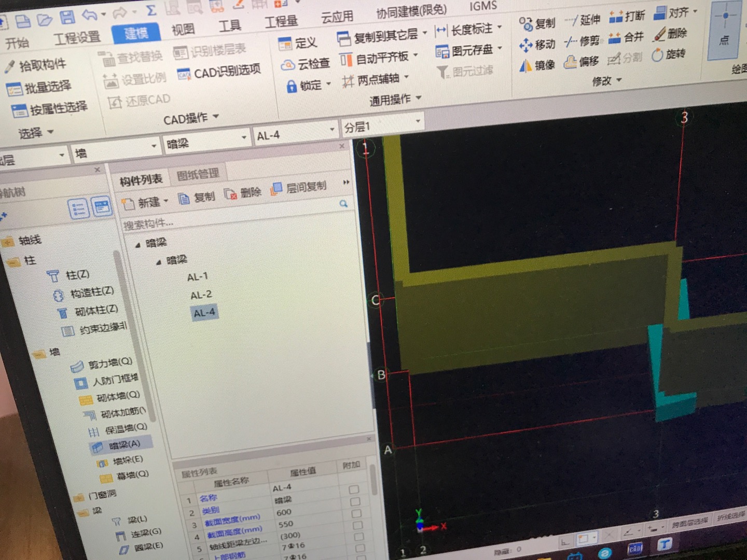Screen dimensions: 747x560
Task: Click the 层间复制 button
Action: [x=299, y=187]
